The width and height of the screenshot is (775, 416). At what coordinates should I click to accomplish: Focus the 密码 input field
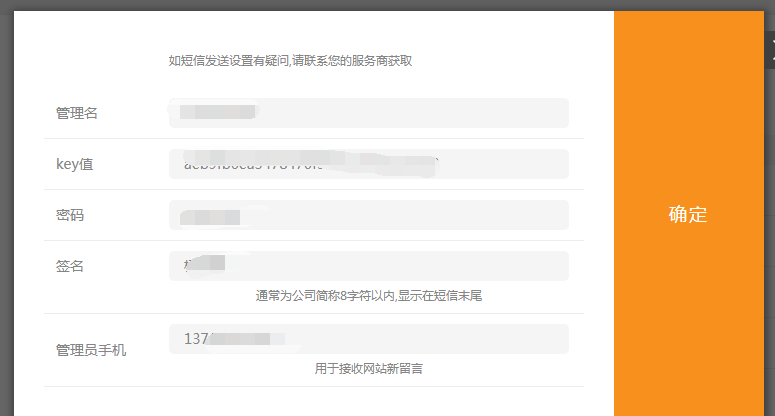[369, 215]
